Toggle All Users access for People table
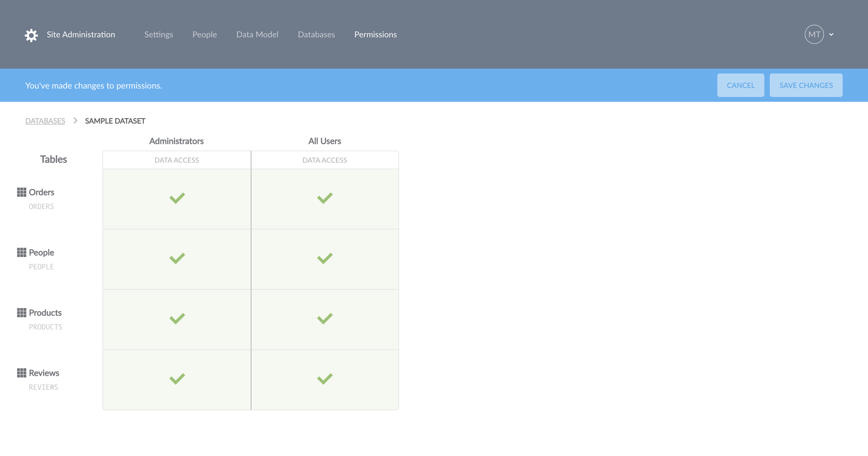The width and height of the screenshot is (868, 456). (325, 259)
